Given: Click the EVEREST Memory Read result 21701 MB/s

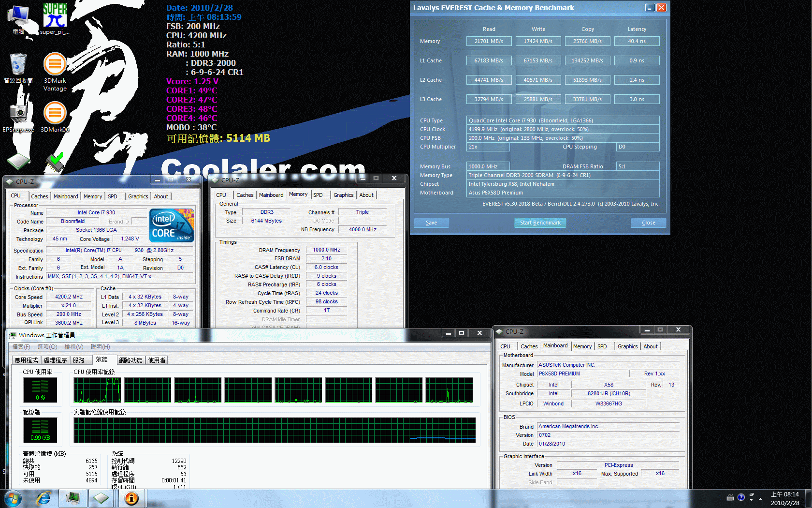Looking at the screenshot, I should tap(489, 41).
